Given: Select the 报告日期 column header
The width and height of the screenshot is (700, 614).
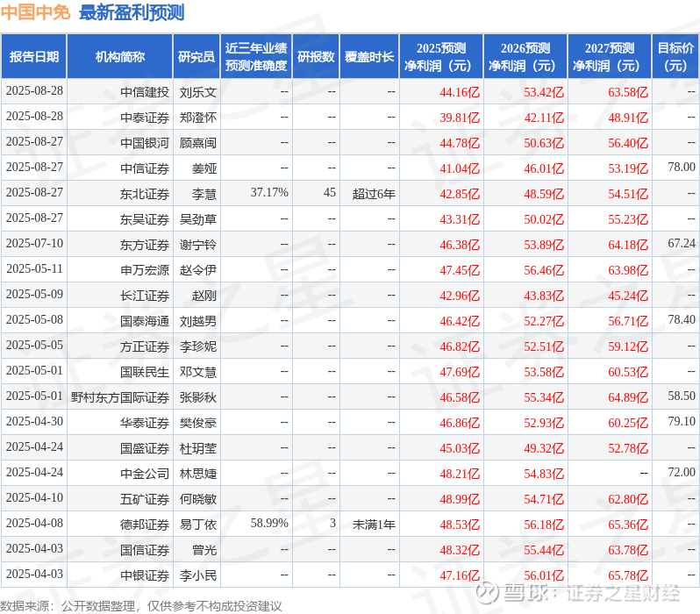Looking at the screenshot, I should [34, 57].
